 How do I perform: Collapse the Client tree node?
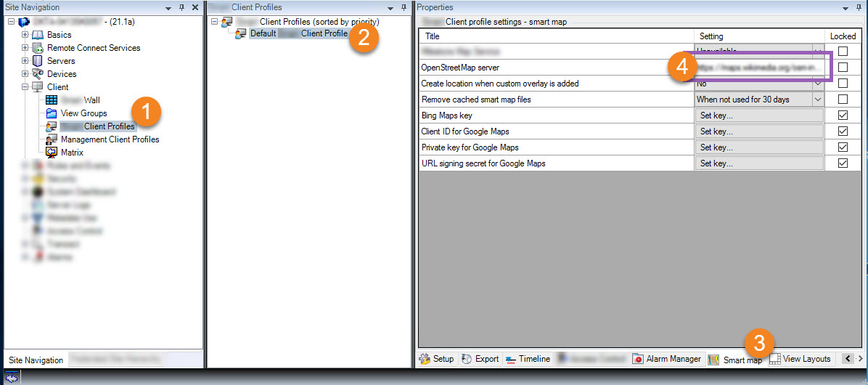point(25,87)
